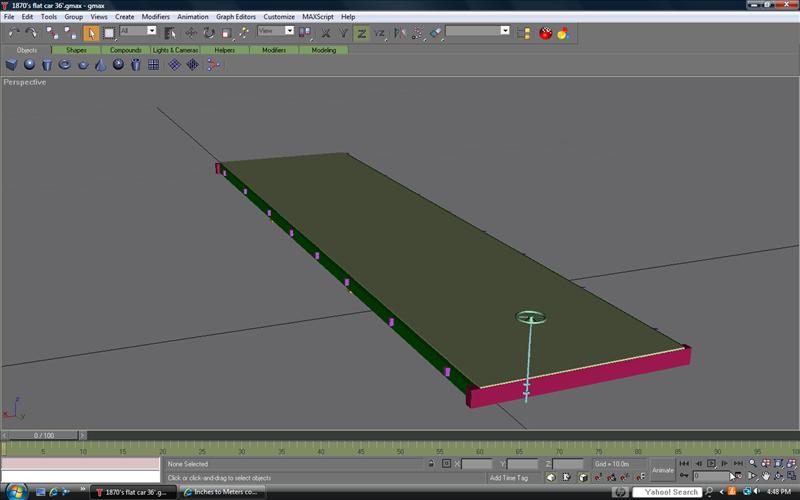Screen dimensions: 800x500
Task: Toggle the Animate button
Action: point(663,470)
